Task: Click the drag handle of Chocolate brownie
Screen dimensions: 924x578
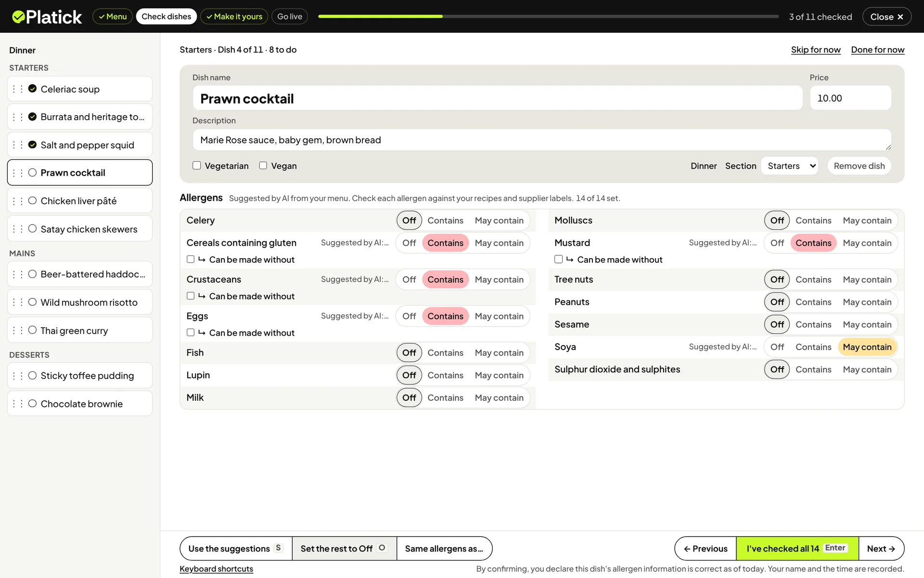Action: point(18,404)
